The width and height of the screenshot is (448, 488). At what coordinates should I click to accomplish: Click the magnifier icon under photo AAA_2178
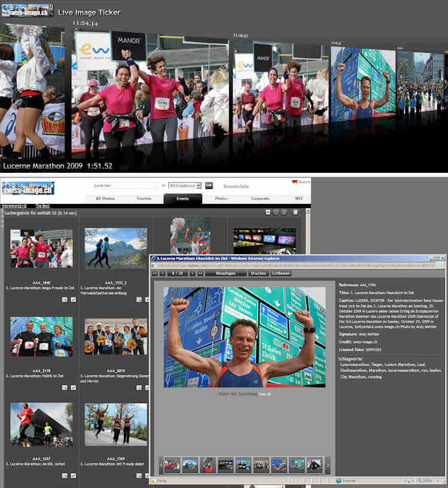65,388
